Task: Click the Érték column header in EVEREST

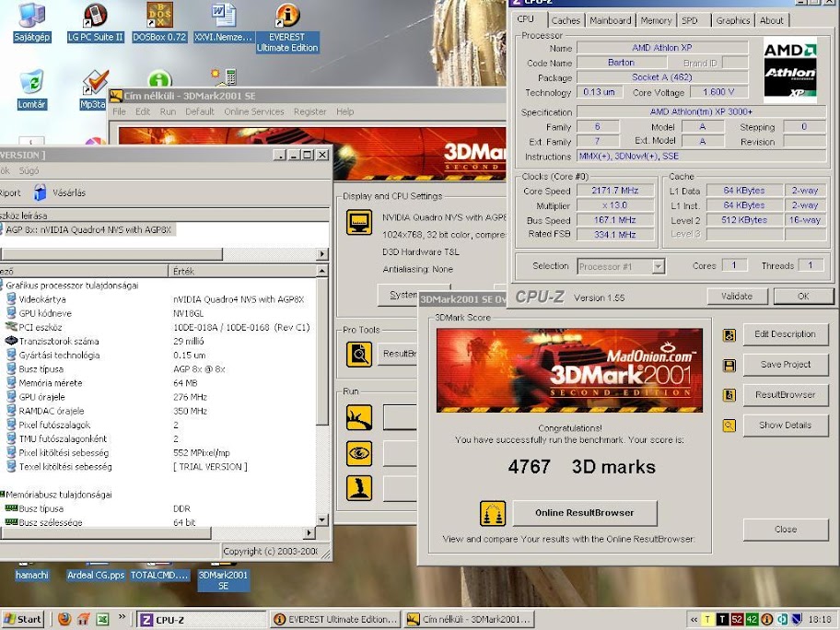Action: 242,271
